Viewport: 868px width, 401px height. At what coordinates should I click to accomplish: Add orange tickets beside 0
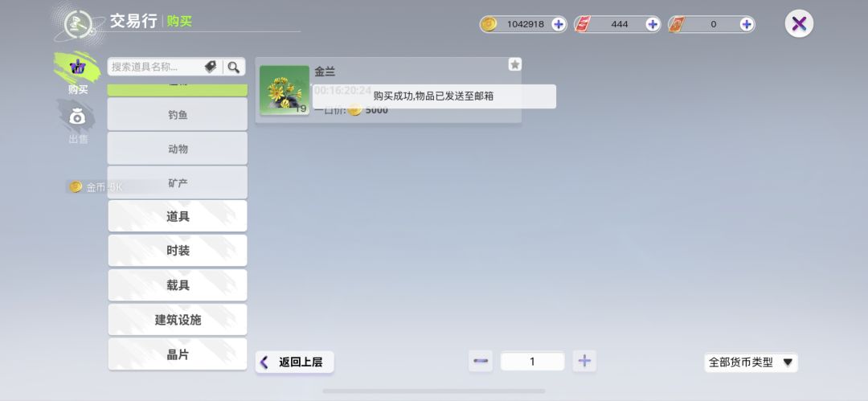[x=746, y=24]
